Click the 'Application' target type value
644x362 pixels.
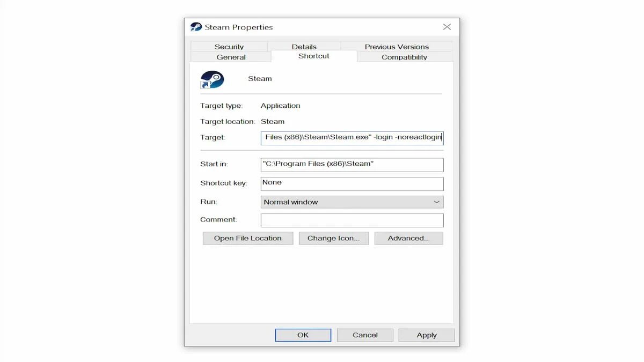[x=281, y=106]
